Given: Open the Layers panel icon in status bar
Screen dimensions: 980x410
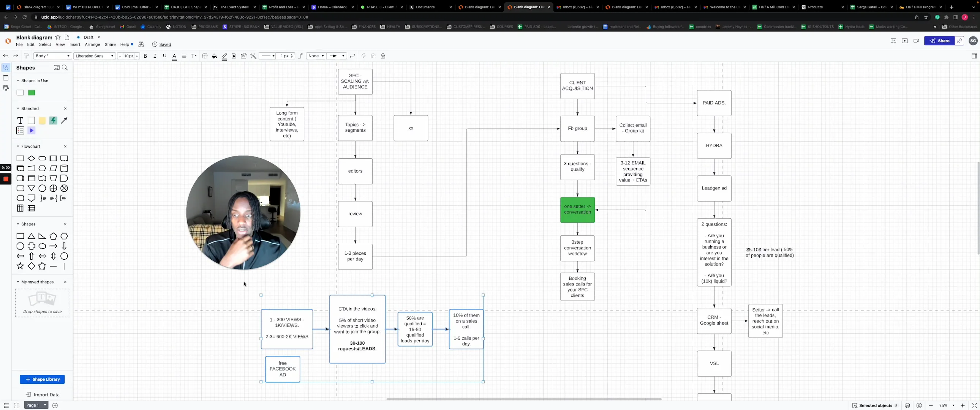Looking at the screenshot, I should click(x=907, y=405).
